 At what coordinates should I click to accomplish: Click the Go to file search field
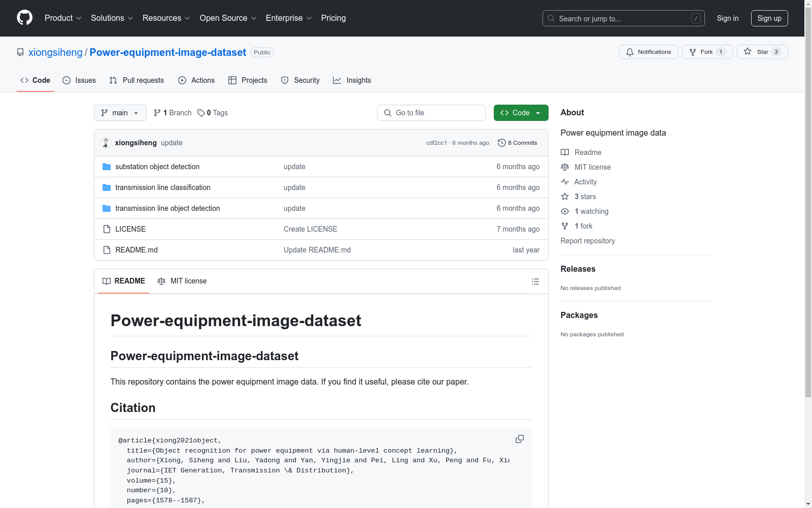coord(431,113)
